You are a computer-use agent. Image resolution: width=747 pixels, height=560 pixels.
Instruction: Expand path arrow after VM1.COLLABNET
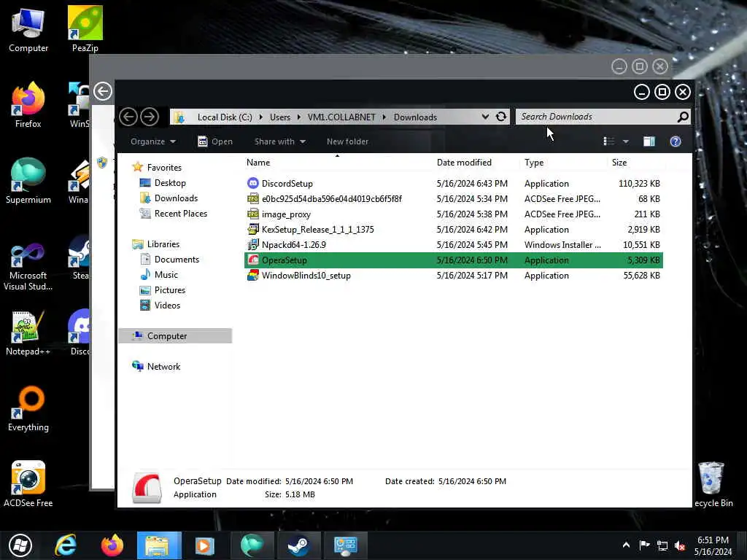pos(384,117)
